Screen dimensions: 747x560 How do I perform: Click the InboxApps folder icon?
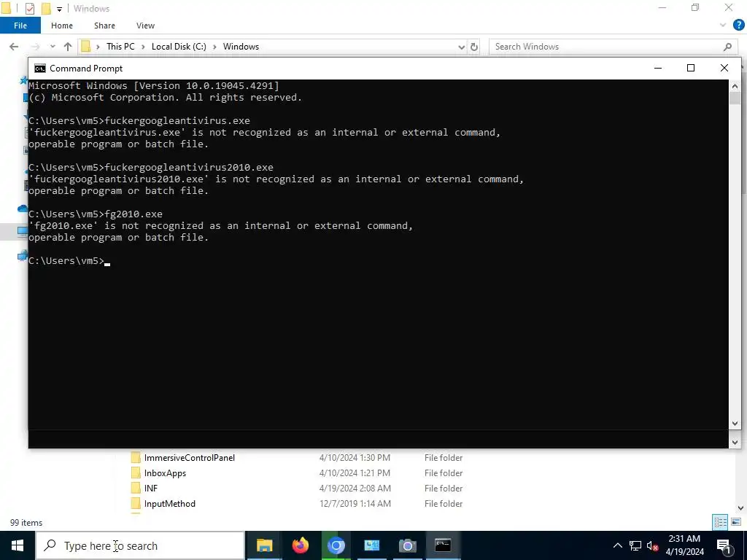pos(136,472)
